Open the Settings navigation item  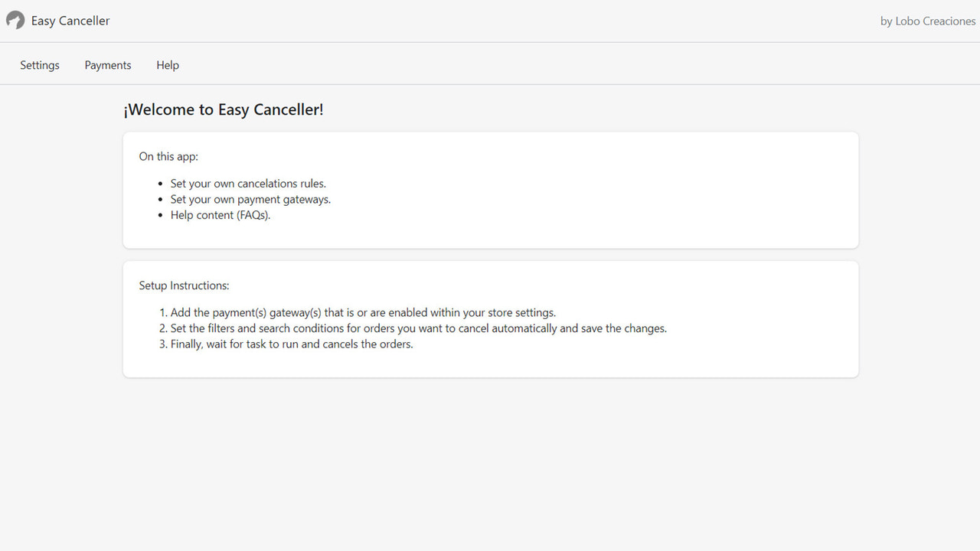coord(39,65)
